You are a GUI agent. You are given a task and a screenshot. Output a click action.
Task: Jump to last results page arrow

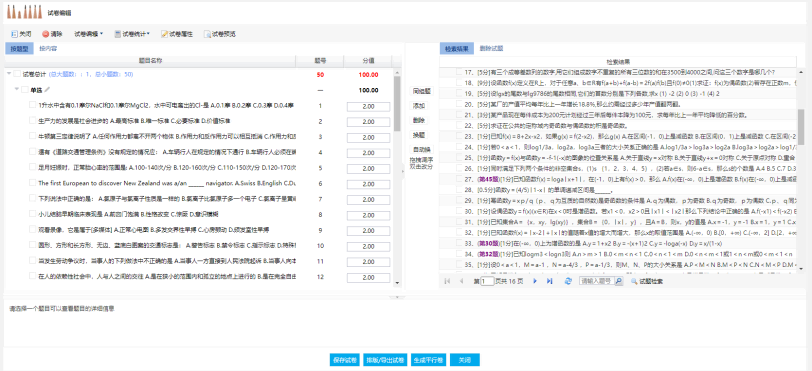click(x=549, y=281)
